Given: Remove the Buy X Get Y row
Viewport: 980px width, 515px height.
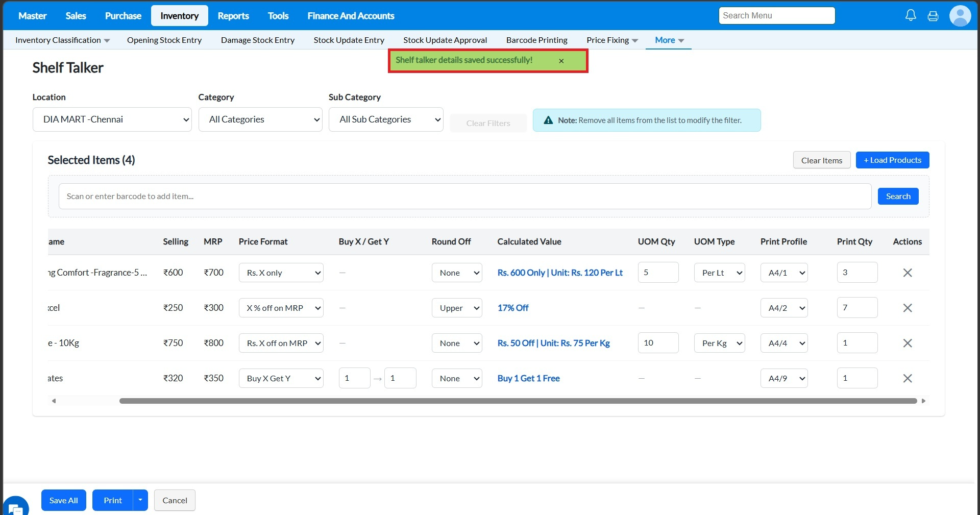Looking at the screenshot, I should pyautogui.click(x=907, y=378).
